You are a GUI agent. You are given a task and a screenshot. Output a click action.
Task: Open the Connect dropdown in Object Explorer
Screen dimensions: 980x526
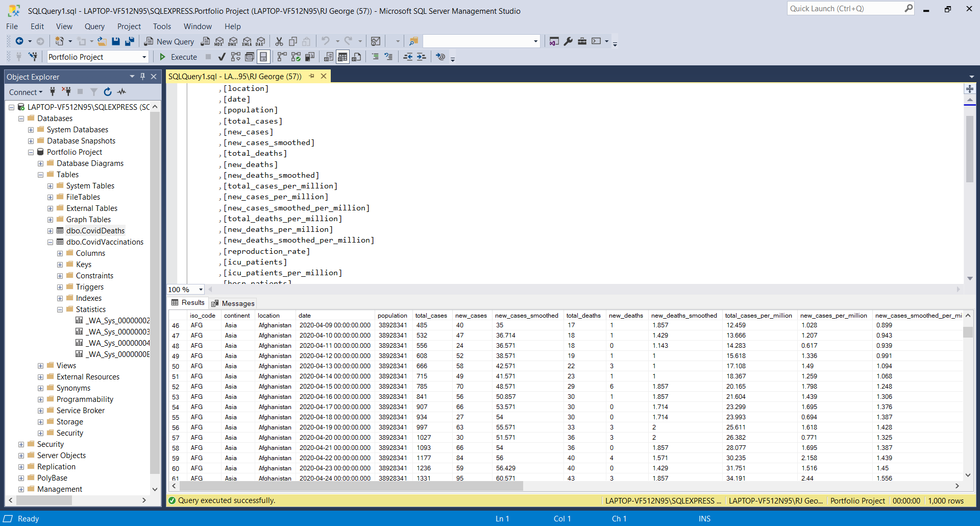click(26, 92)
